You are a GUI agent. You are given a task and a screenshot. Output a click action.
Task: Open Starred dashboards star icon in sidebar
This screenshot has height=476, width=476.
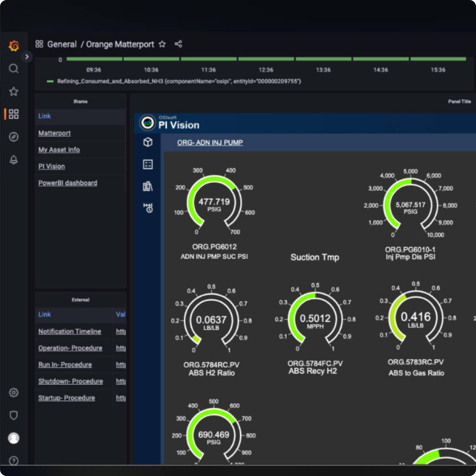(14, 91)
